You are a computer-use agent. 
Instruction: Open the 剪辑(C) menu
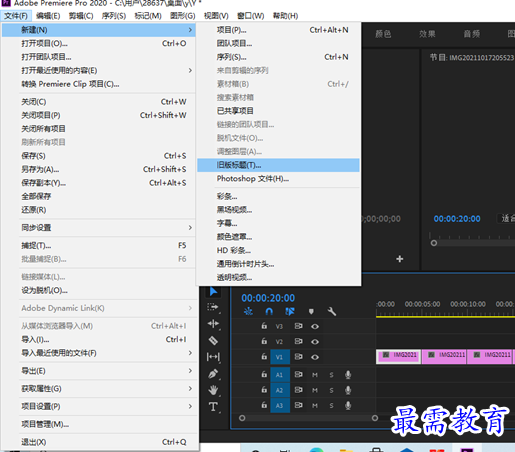tap(81, 16)
